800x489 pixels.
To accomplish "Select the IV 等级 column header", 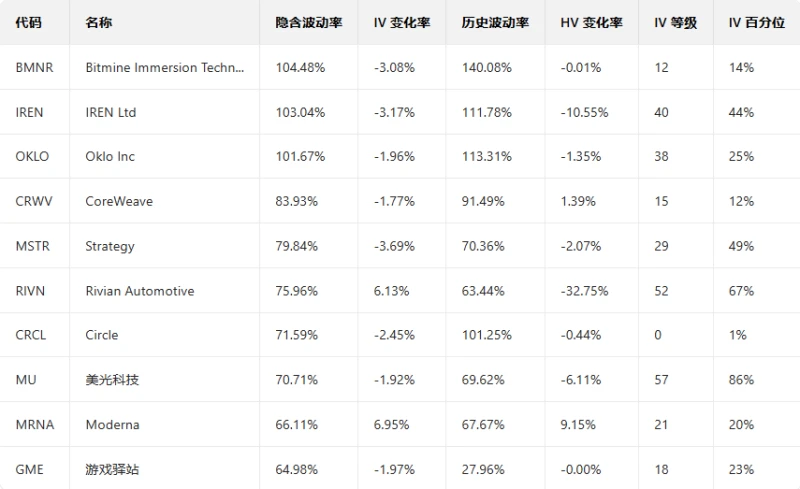I will point(676,23).
